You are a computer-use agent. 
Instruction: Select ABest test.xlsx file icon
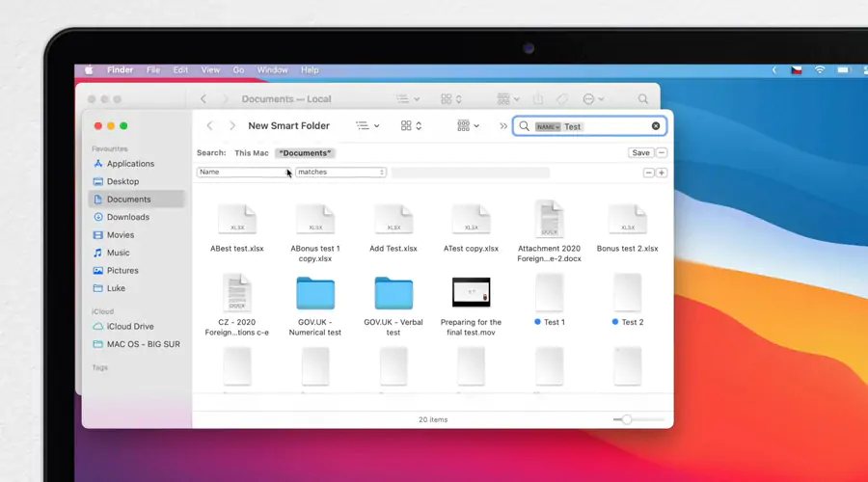point(237,219)
